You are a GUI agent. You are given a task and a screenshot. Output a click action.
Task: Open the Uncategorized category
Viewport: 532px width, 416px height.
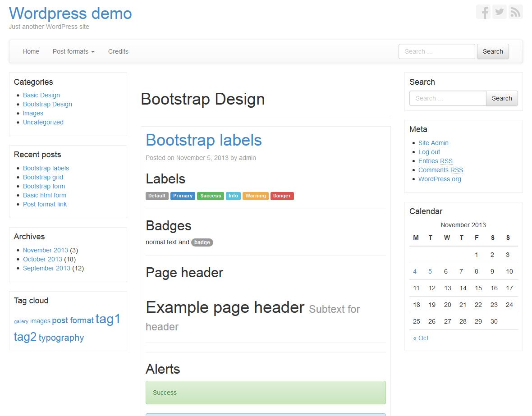coord(43,122)
